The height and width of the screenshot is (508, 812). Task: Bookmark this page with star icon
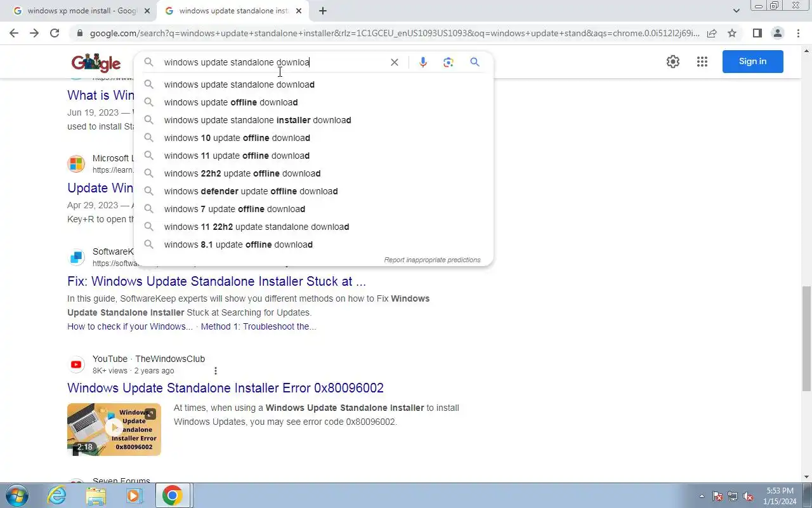coord(732,33)
